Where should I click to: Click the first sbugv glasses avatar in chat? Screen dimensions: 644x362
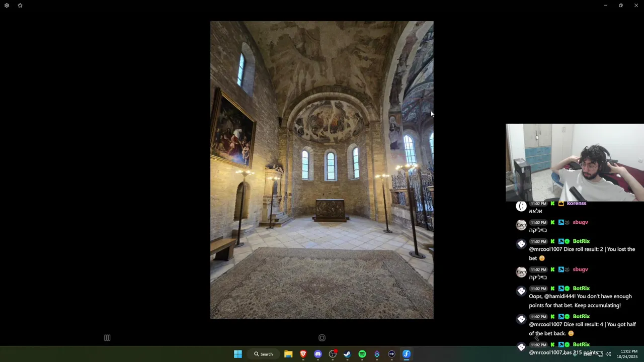(521, 225)
